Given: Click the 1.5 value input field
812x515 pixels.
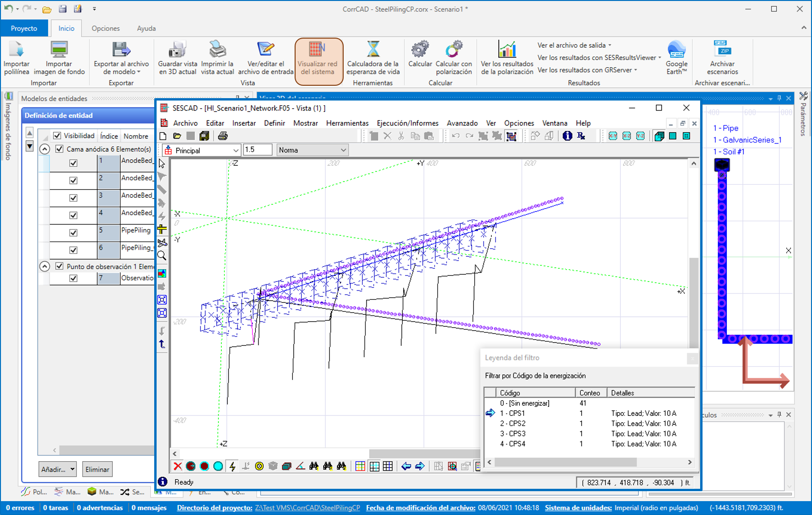Looking at the screenshot, I should tap(257, 150).
